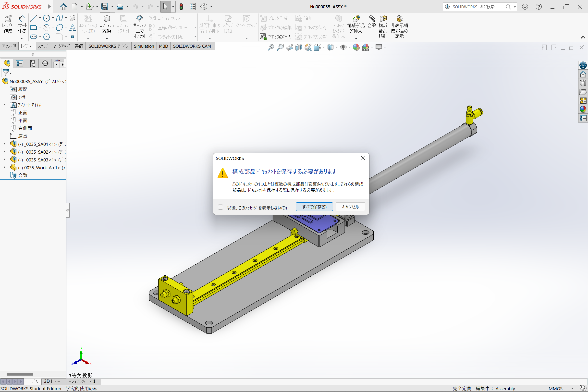Open the DimXpertManager crosshair tab
The height and width of the screenshot is (392, 588).
click(x=45, y=63)
